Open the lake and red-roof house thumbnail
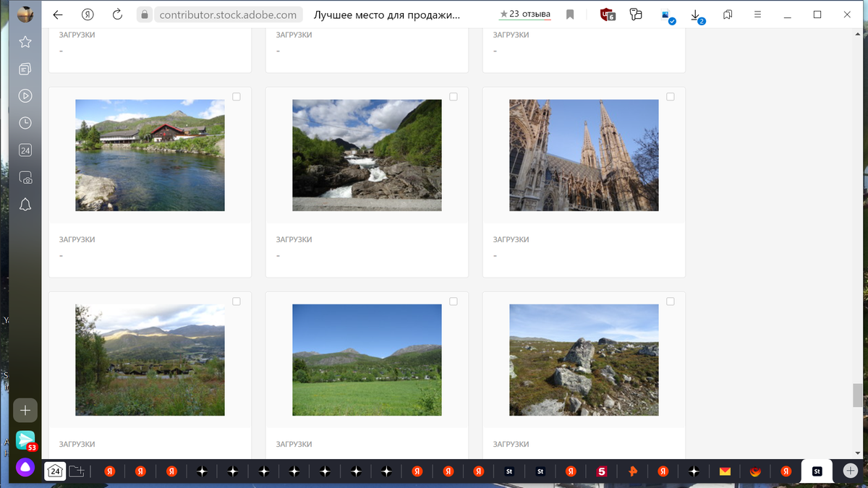The width and height of the screenshot is (868, 488). point(150,155)
